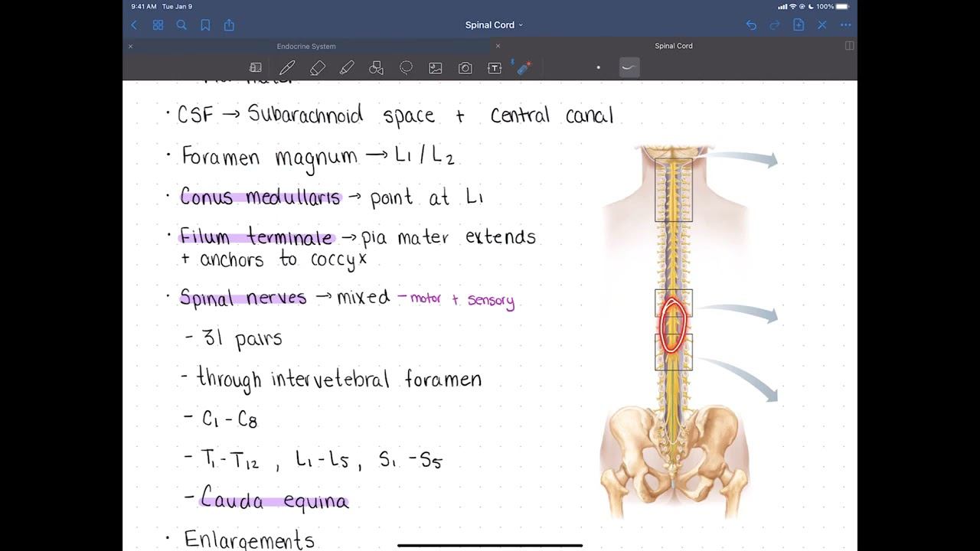Tap the Wi-Fi status bar icon

click(793, 6)
